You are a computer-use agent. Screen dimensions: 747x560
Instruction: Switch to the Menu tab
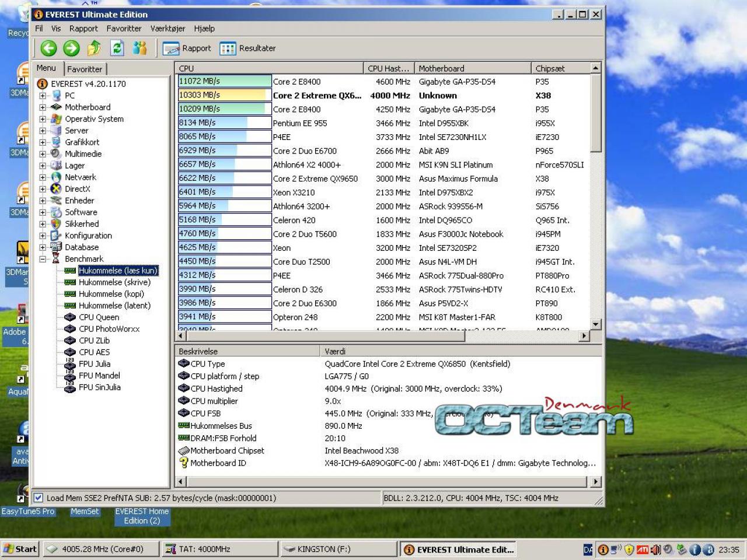click(x=47, y=68)
